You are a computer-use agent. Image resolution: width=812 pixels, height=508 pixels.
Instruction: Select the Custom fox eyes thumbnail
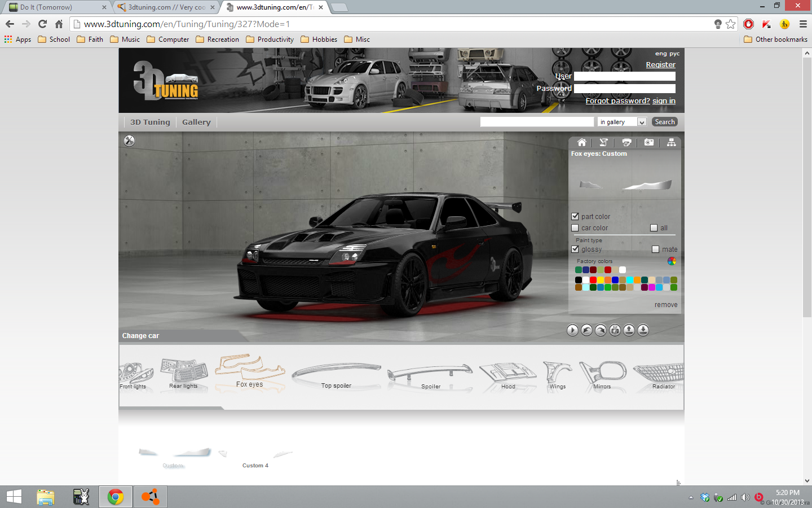tap(174, 458)
